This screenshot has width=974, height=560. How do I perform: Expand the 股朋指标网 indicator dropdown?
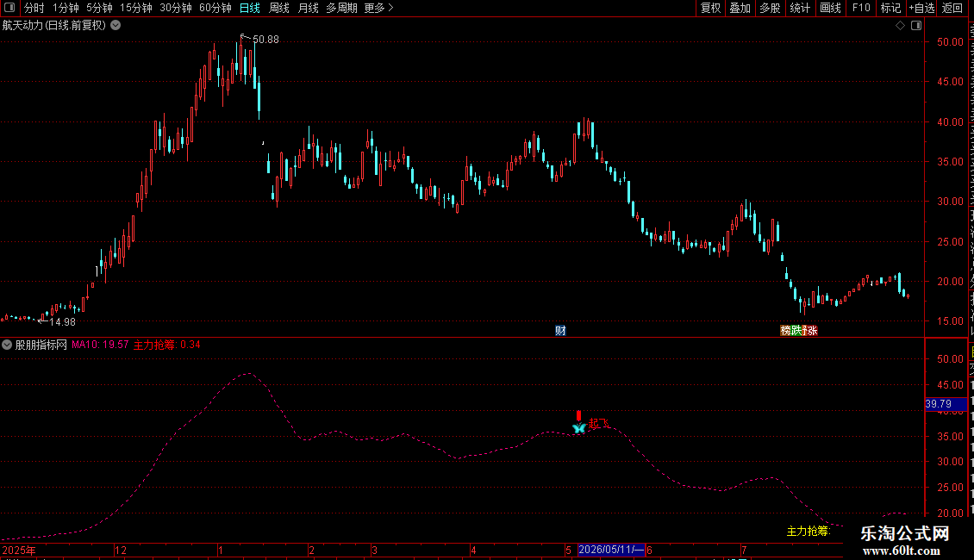coord(7,345)
